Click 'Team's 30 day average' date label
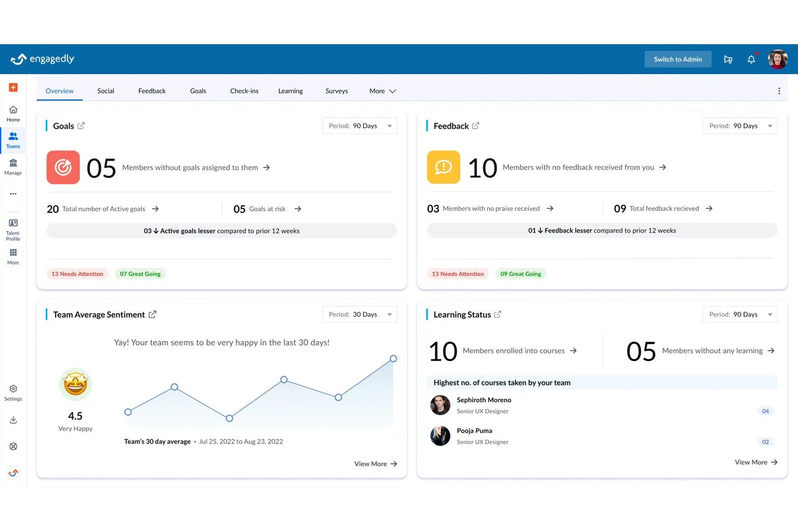Viewport: 798px width, 532px height. click(x=203, y=441)
